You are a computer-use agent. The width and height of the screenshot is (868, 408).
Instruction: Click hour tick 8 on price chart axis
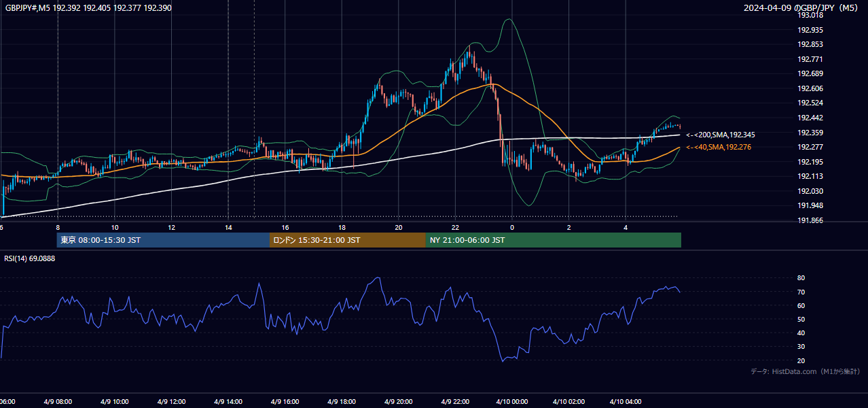point(58,227)
